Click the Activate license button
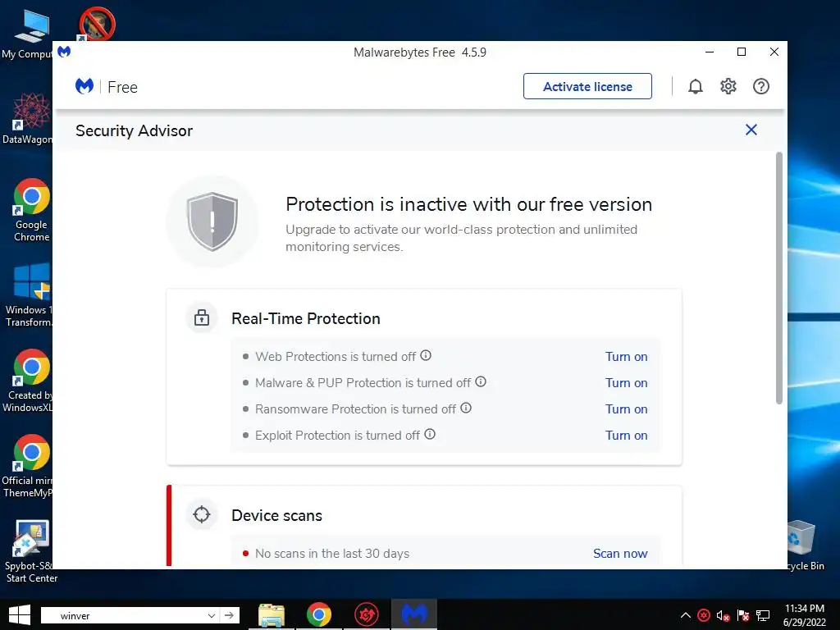 (587, 86)
